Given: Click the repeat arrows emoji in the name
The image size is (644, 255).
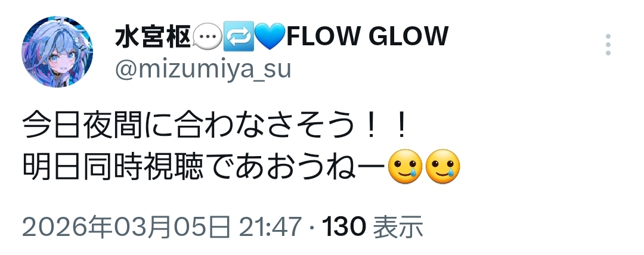Looking at the screenshot, I should tap(238, 36).
